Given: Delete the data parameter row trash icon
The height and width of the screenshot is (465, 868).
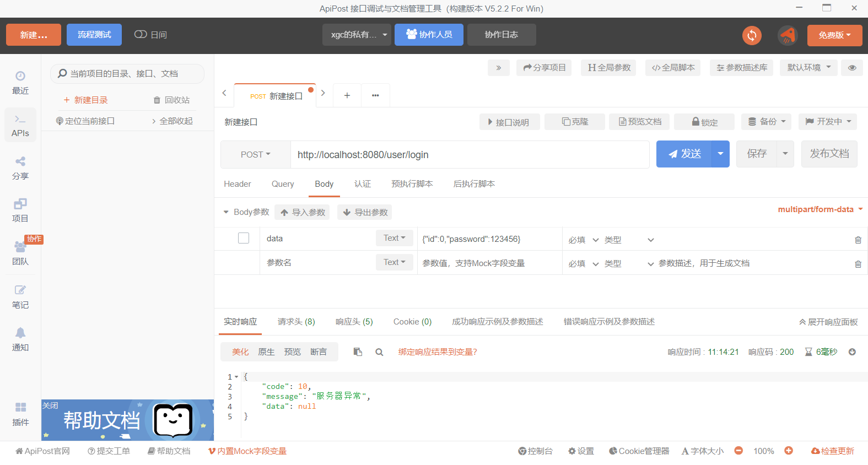Looking at the screenshot, I should [858, 240].
